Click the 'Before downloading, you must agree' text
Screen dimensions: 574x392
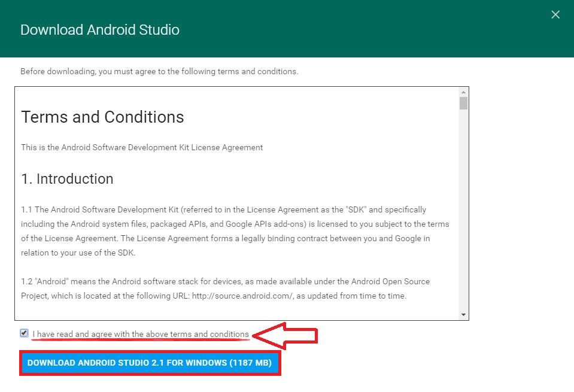[x=159, y=71]
